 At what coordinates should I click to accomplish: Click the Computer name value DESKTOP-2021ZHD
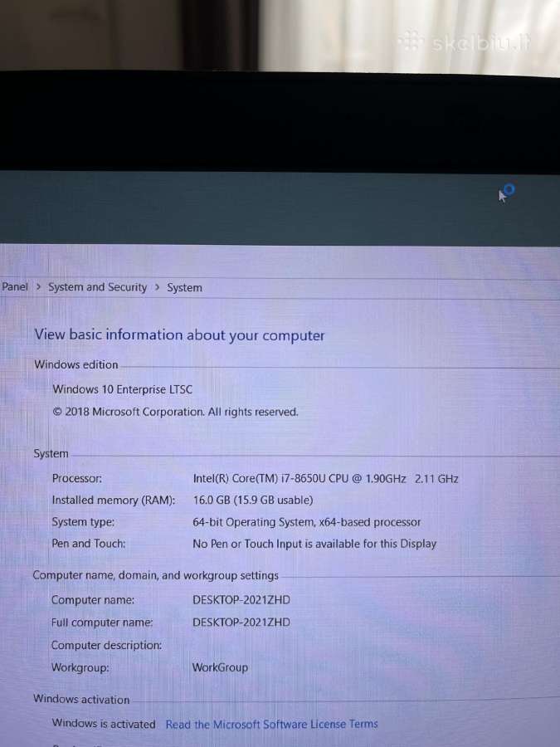241,600
